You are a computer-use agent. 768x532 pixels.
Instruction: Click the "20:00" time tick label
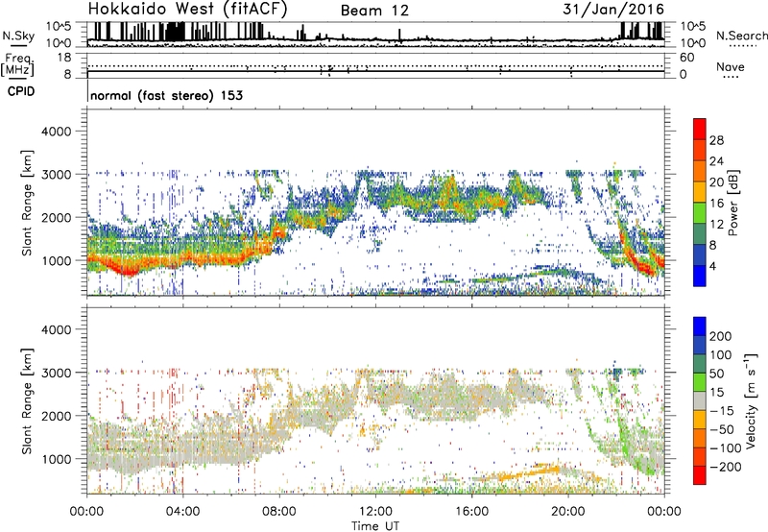(568, 512)
